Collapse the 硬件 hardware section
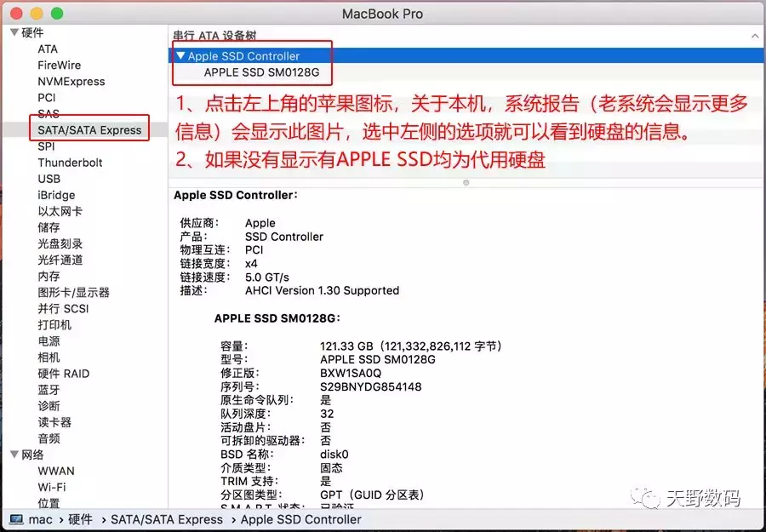The image size is (766, 532). pos(14,32)
